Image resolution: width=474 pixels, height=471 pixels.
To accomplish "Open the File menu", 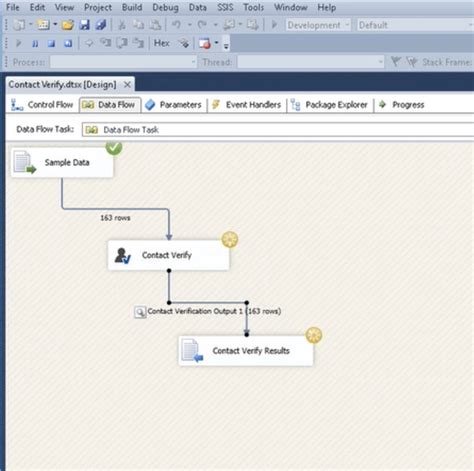I will [x=13, y=7].
